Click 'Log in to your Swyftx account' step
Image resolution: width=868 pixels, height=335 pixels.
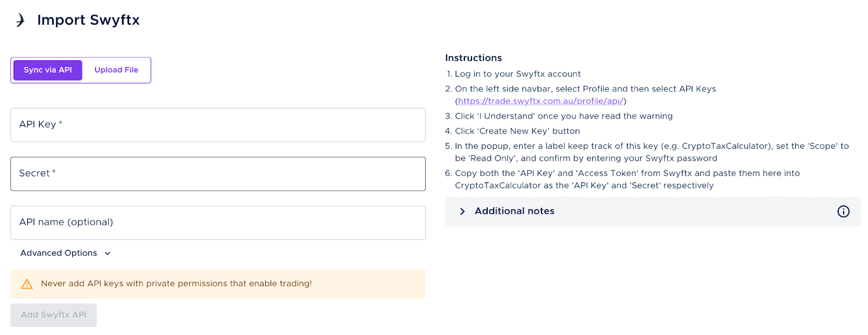(x=518, y=74)
